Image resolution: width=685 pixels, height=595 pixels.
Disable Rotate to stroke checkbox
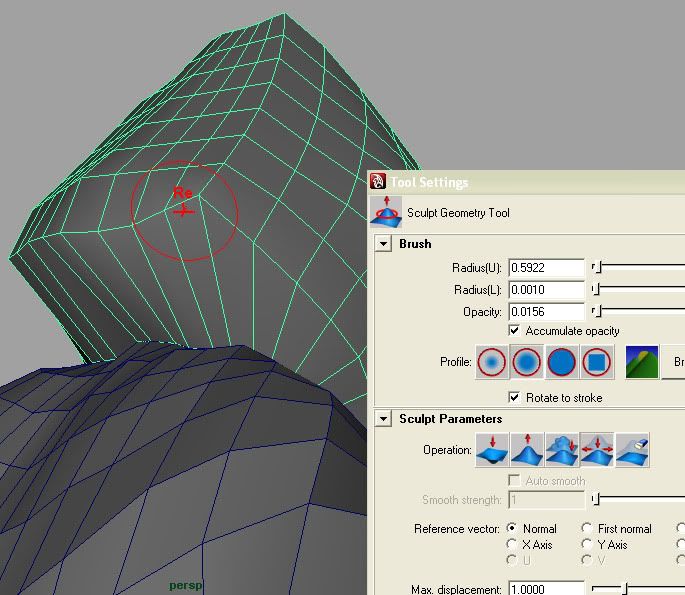(515, 397)
